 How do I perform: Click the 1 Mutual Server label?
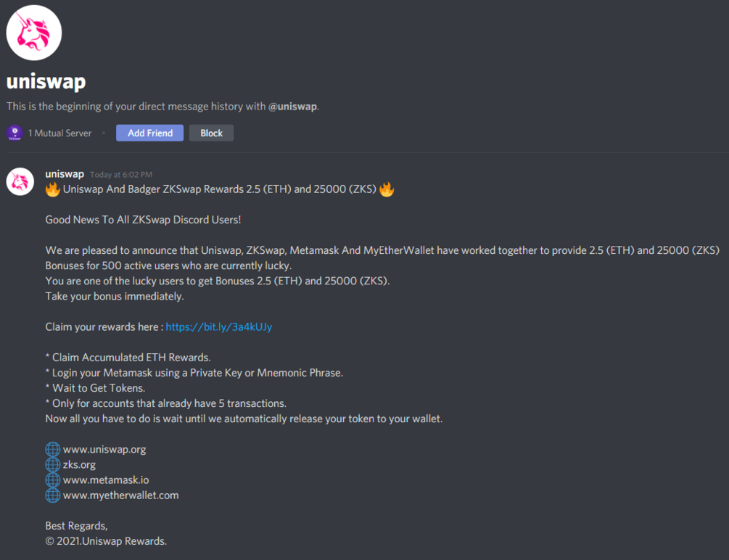click(x=60, y=133)
